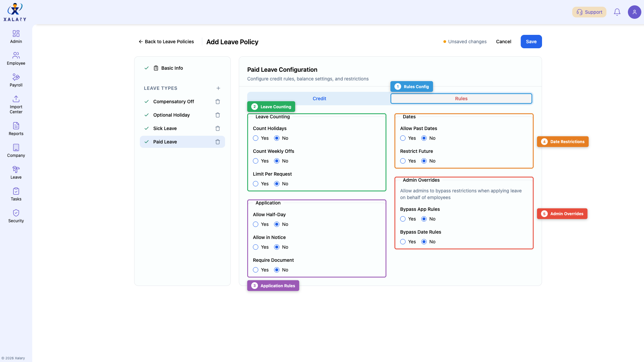Delete Sick Leave using its trash icon

(x=218, y=128)
